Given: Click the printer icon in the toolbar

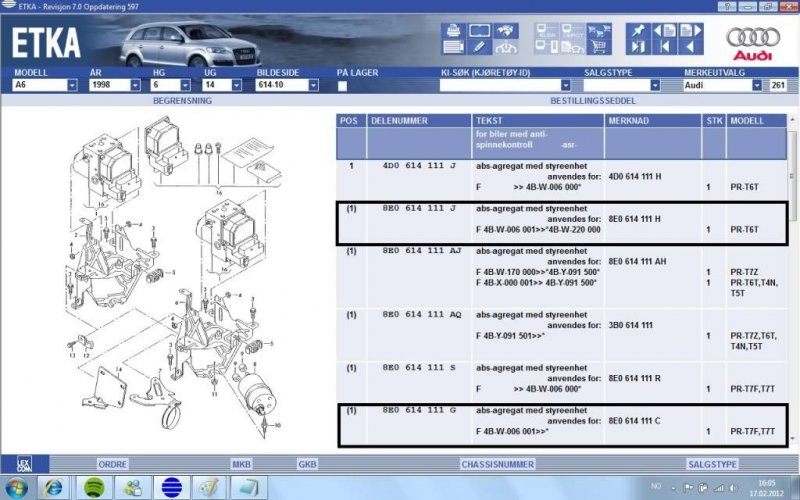Looking at the screenshot, I should [x=452, y=31].
